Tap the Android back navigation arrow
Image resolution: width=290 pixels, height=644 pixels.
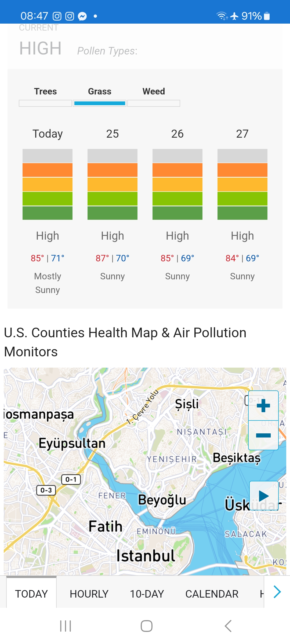228,626
